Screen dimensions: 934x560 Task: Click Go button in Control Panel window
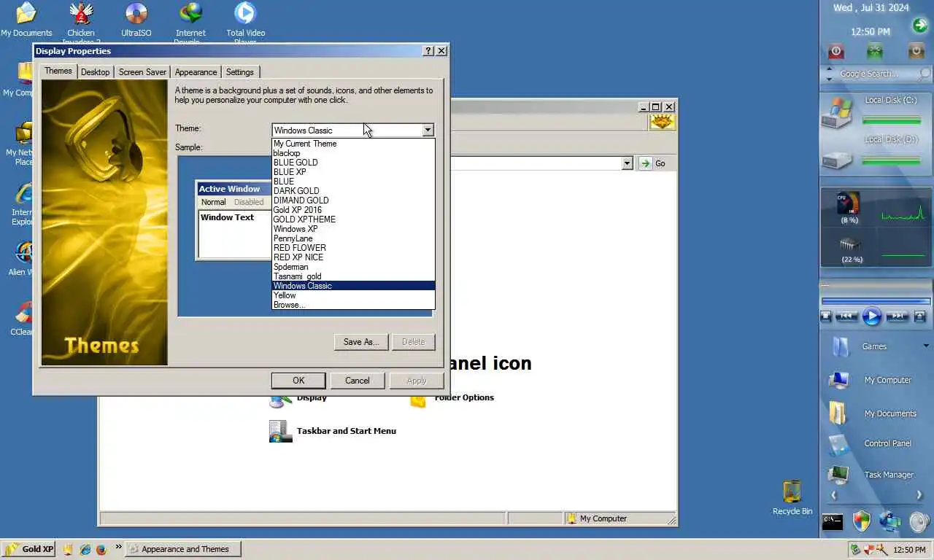[654, 163]
